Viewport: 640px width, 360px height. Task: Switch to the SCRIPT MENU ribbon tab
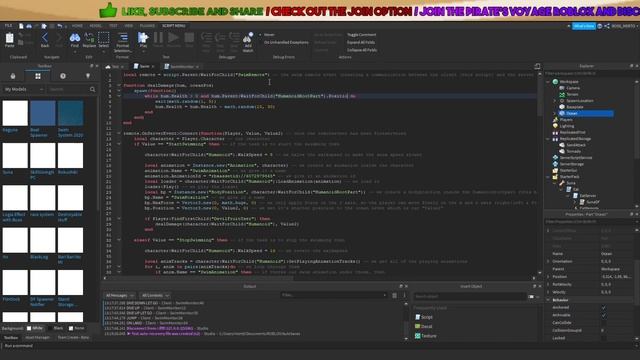(174, 26)
